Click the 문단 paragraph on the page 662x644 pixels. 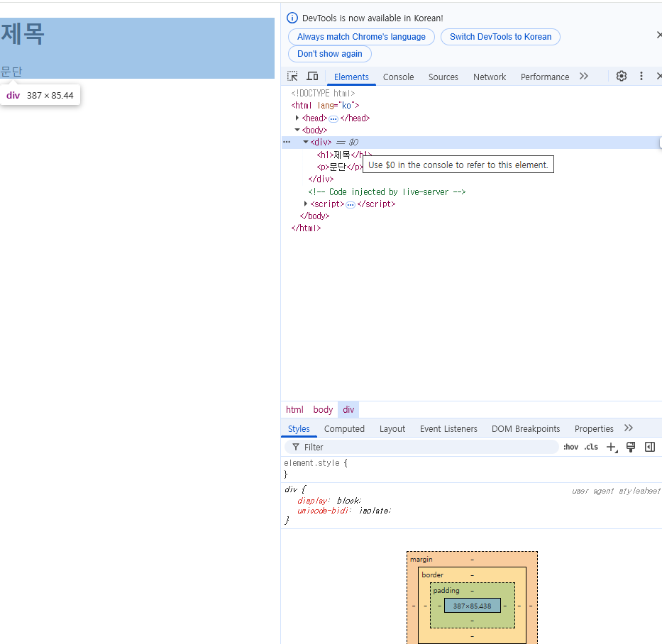[x=11, y=72]
